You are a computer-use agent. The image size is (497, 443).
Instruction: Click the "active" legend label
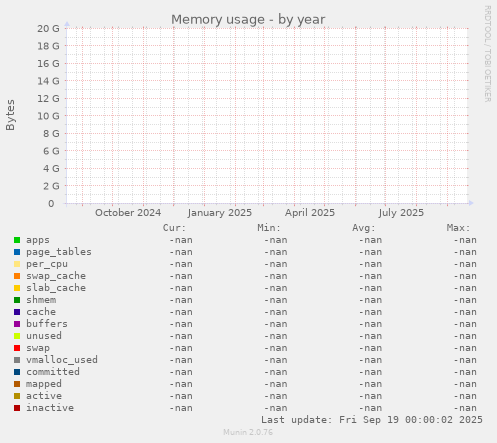point(44,396)
